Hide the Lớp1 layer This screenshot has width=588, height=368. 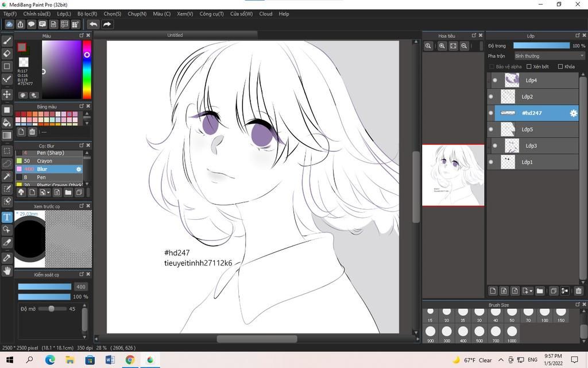coord(491,162)
